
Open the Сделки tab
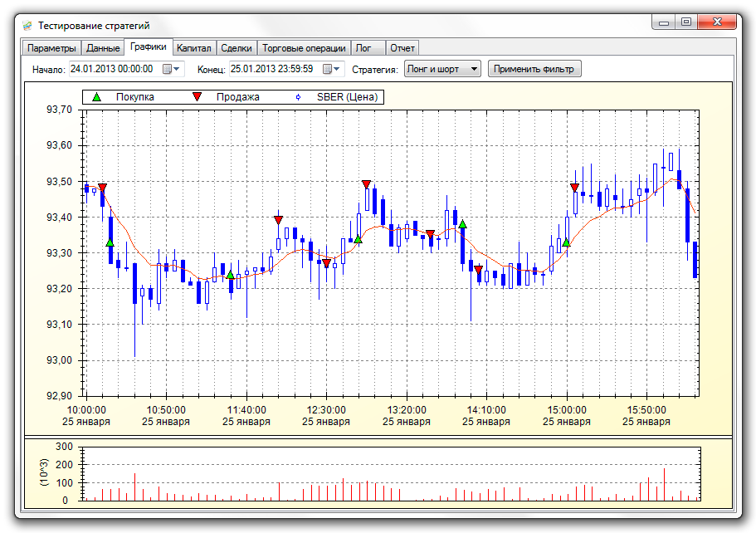[237, 48]
